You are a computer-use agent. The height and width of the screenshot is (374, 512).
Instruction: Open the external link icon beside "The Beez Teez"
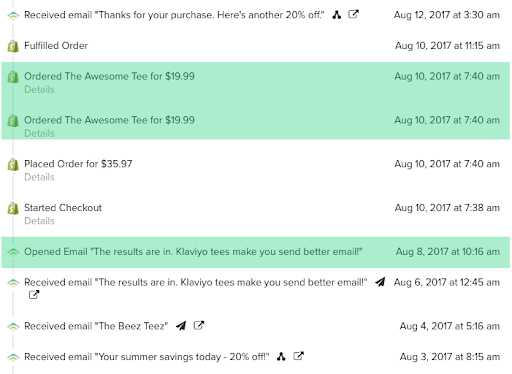(x=199, y=325)
